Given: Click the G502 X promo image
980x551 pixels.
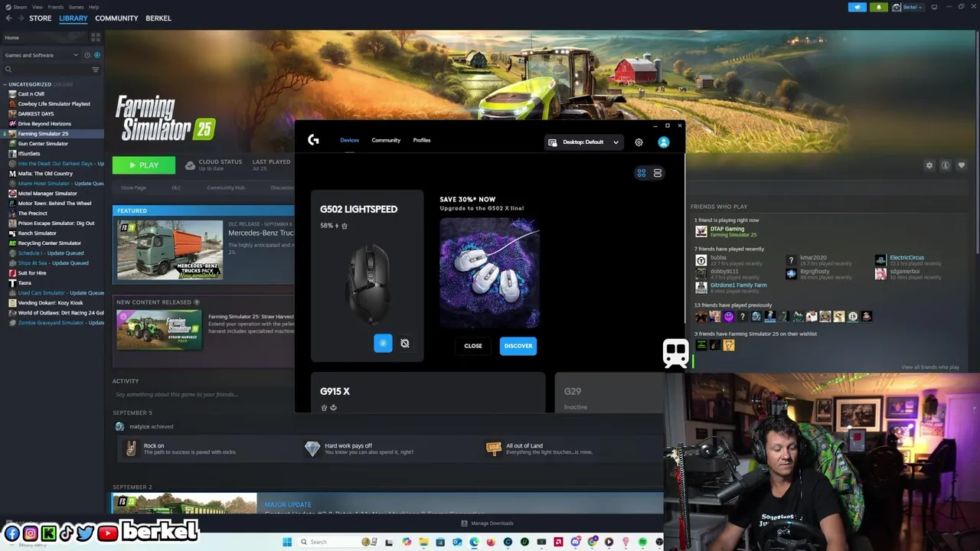Looking at the screenshot, I should 489,273.
